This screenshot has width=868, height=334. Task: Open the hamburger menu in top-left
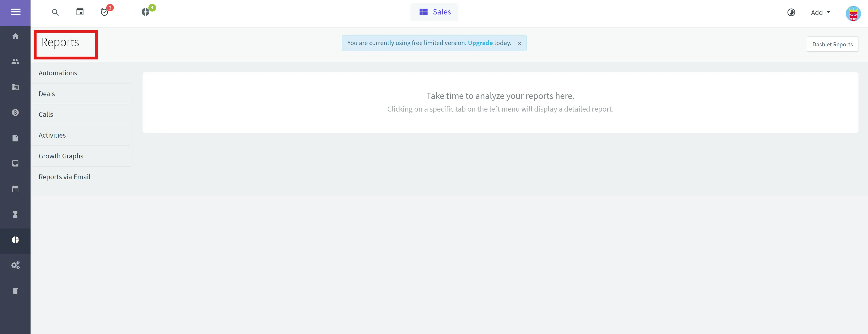16,12
